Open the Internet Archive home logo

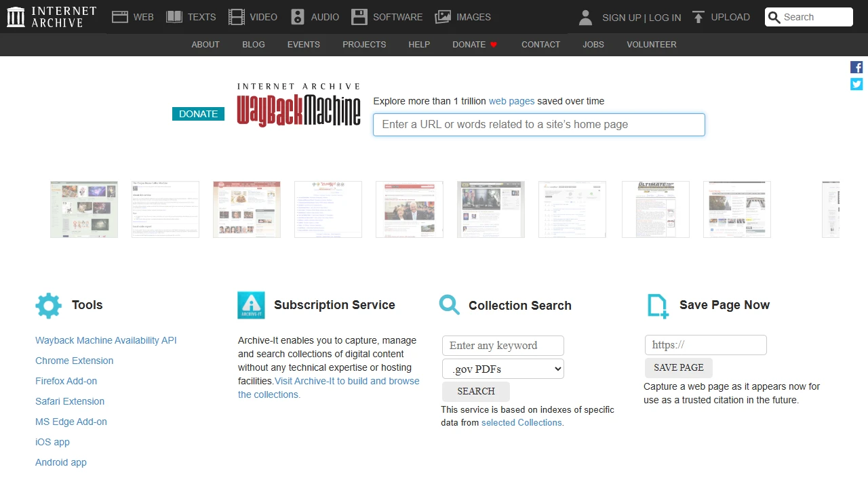15,16
